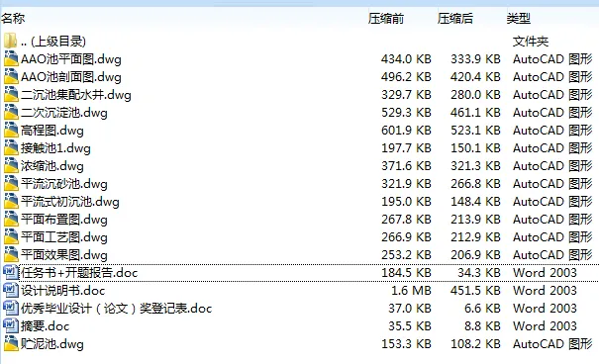
Task: Select file name 浓缩池.dwg
Action: tap(52, 166)
